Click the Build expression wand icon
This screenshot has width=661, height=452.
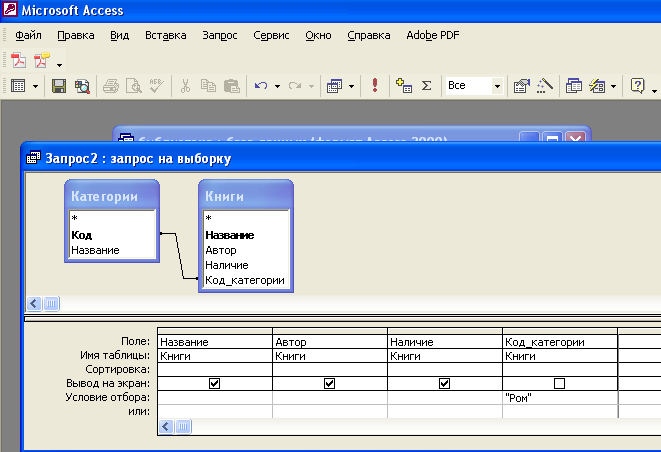[545, 86]
